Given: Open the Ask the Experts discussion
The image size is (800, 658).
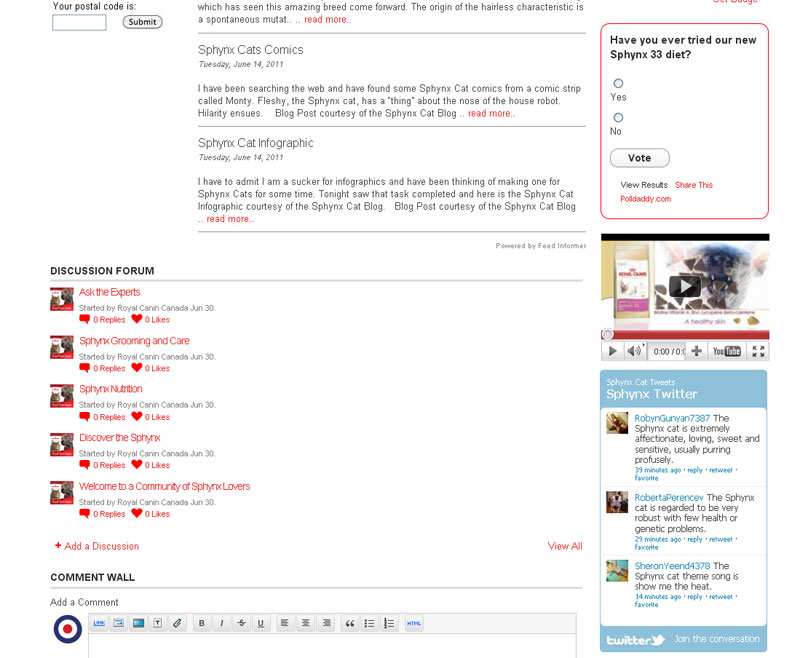Looking at the screenshot, I should (109, 292).
